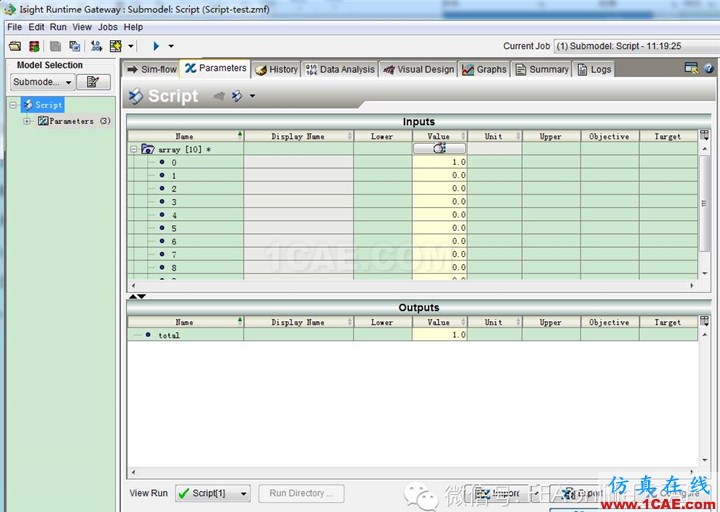Open the Run menu
This screenshot has height=512, width=720.
point(58,27)
